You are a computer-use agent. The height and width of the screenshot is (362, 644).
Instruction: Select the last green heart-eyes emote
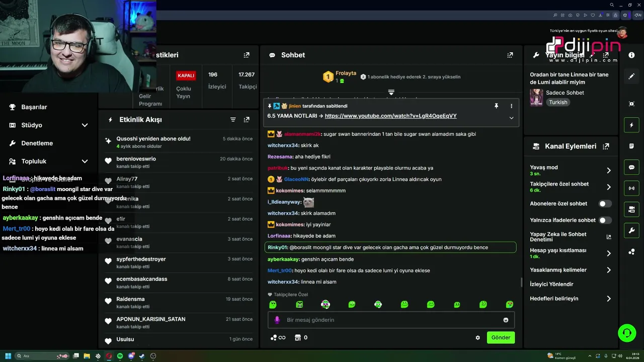[x=509, y=305]
